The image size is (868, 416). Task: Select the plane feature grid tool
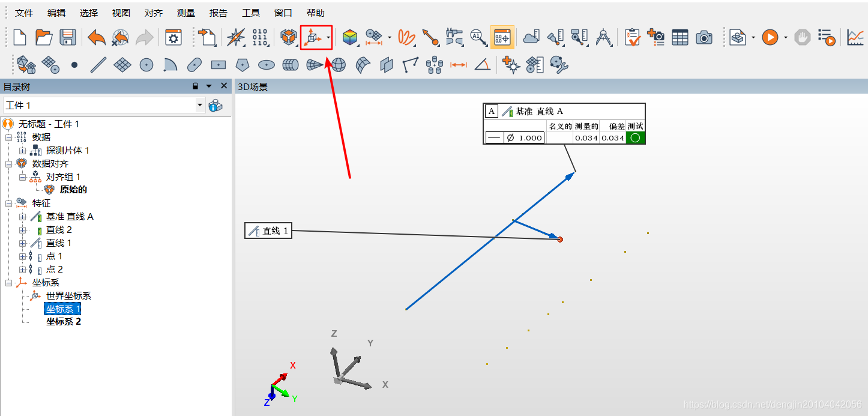122,64
